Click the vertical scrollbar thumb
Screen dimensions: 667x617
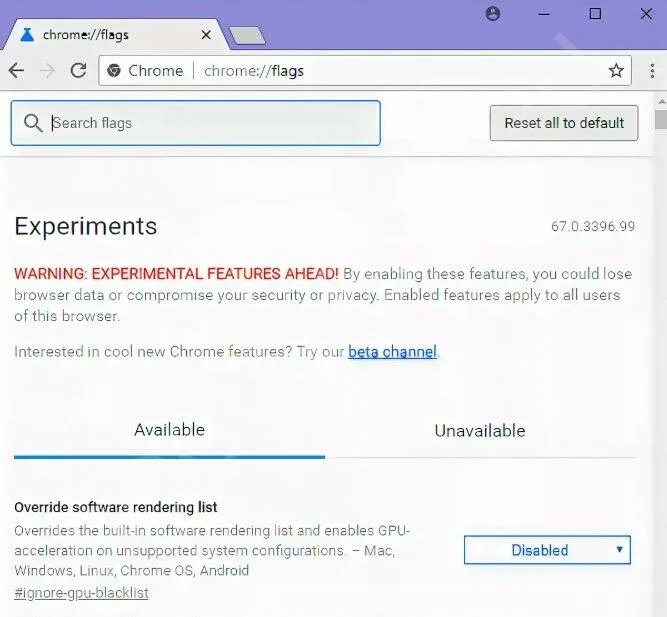tap(661, 120)
